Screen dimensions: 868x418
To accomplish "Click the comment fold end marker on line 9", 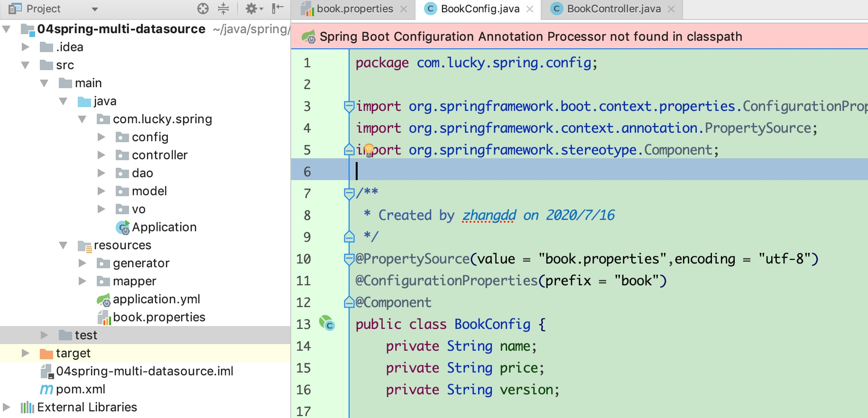I will [349, 236].
